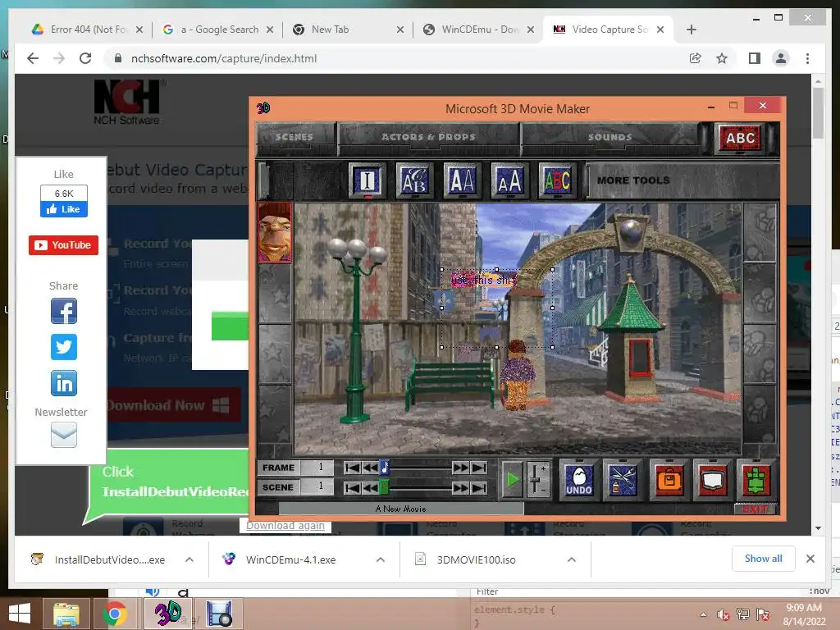The image size is (840, 630).
Task: Step forward one frame
Action: pyautogui.click(x=461, y=468)
